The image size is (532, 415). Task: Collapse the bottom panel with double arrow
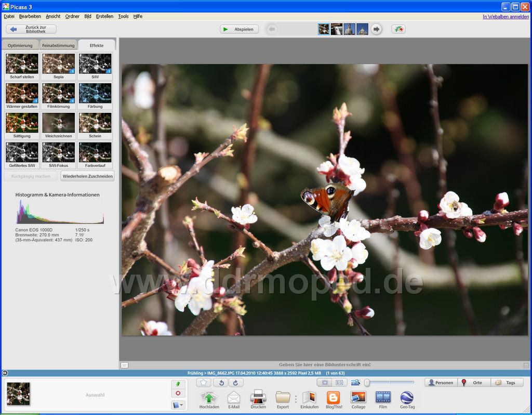click(5, 373)
